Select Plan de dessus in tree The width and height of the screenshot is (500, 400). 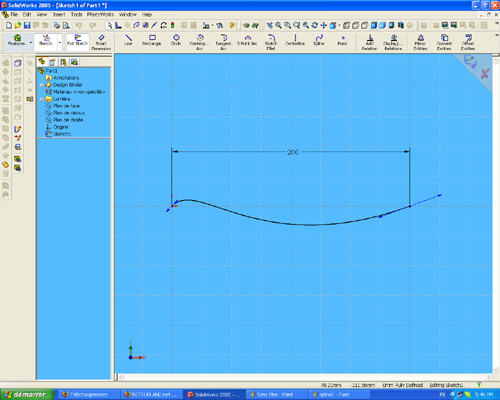coord(69,113)
